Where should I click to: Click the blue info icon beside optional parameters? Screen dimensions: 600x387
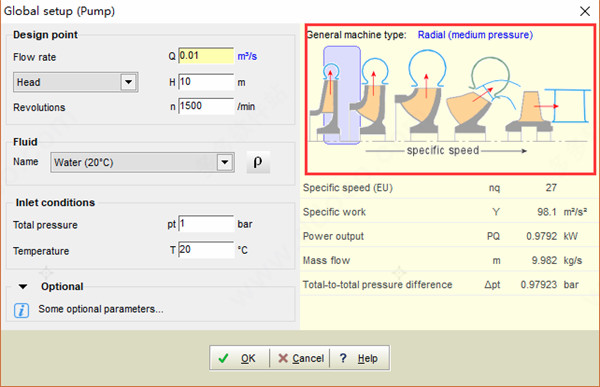(21, 310)
